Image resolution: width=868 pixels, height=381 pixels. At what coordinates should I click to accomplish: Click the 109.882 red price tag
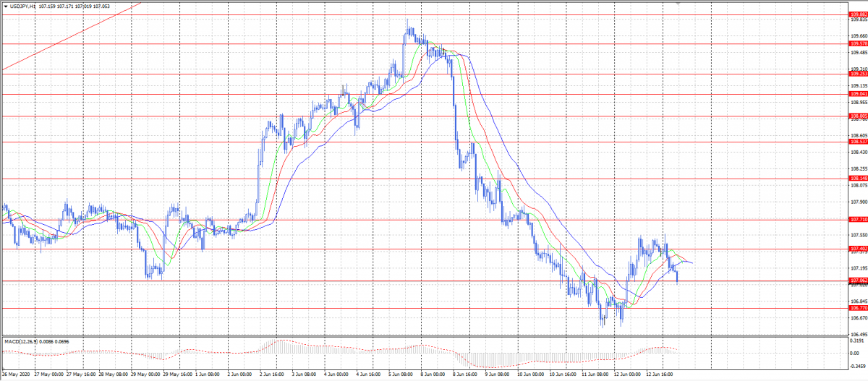[859, 14]
